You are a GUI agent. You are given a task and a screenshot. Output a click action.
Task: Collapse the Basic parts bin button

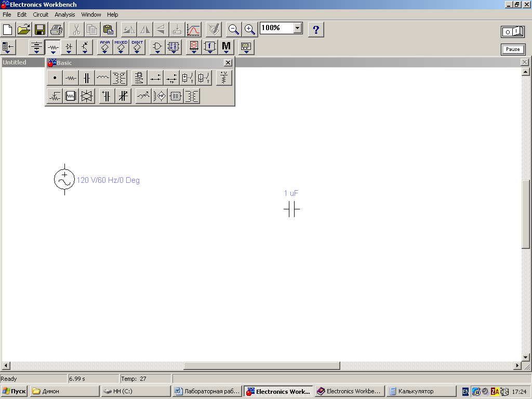52,47
